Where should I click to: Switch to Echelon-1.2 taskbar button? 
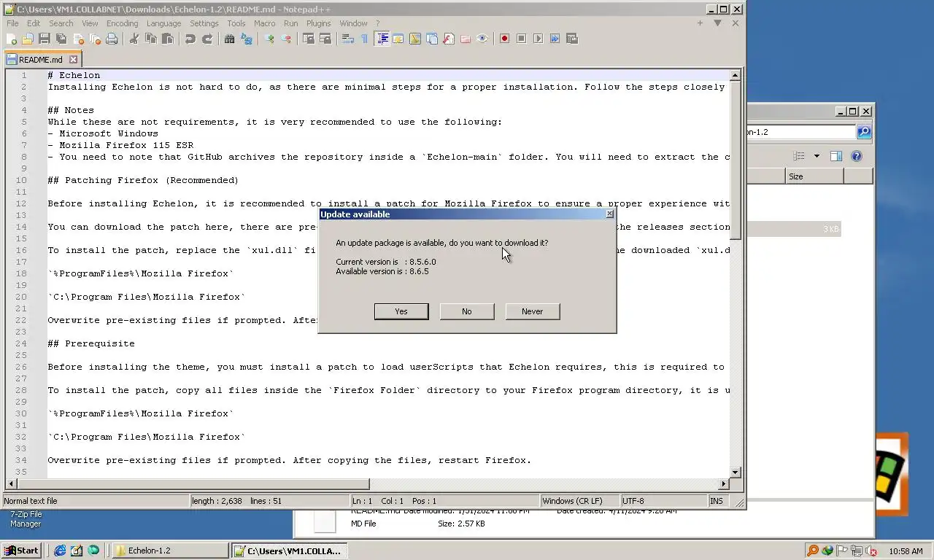click(169, 551)
